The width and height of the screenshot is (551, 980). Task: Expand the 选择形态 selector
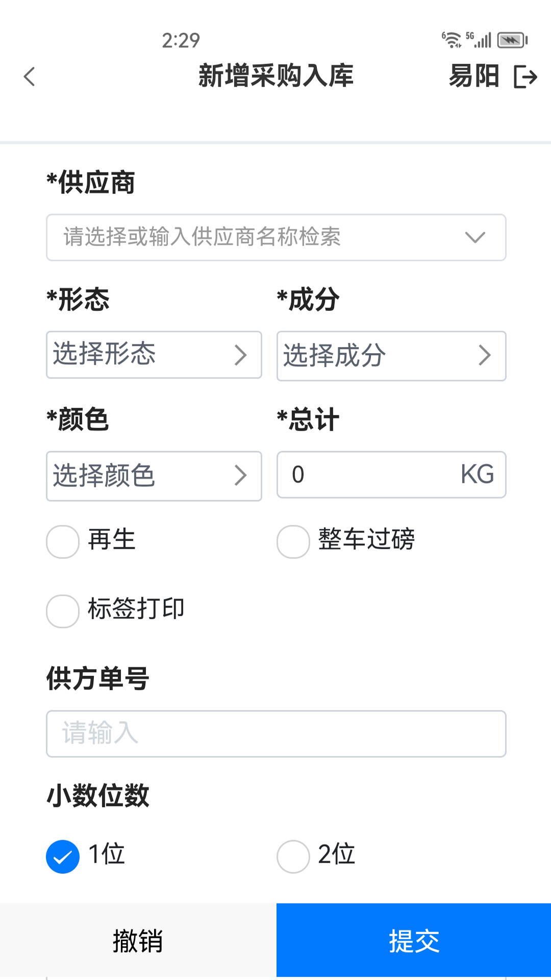point(153,356)
